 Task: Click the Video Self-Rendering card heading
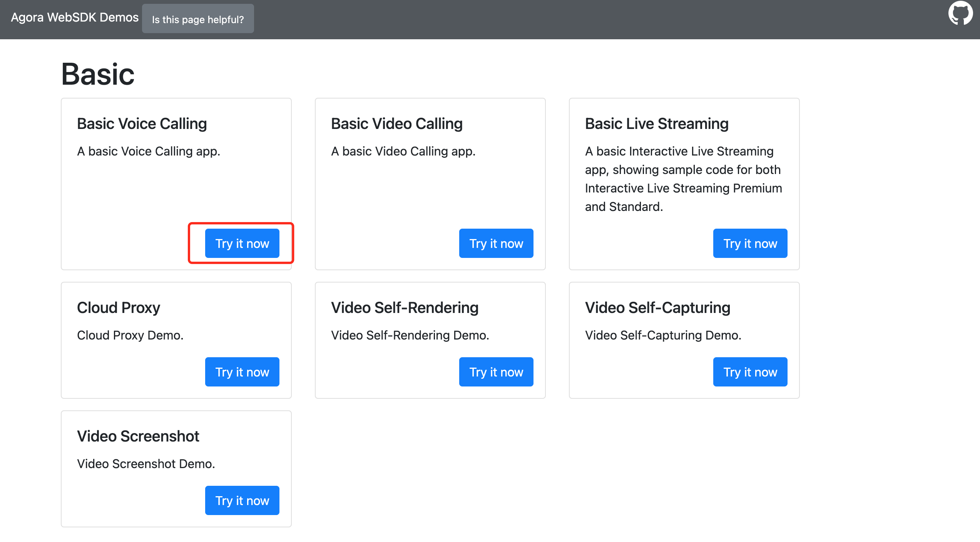(405, 308)
